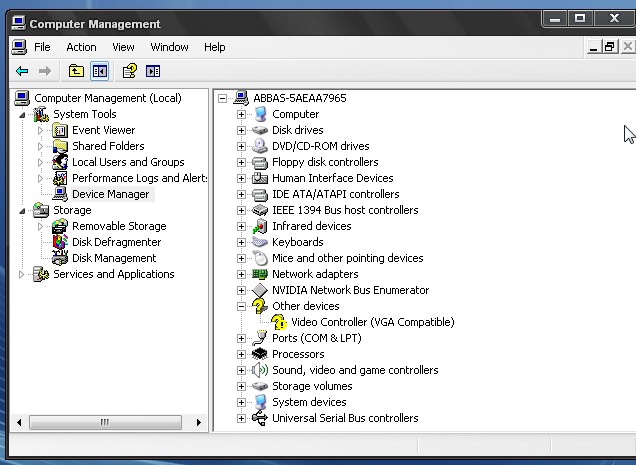The image size is (636, 465).
Task: Select the Keyboards label
Action: click(x=297, y=242)
